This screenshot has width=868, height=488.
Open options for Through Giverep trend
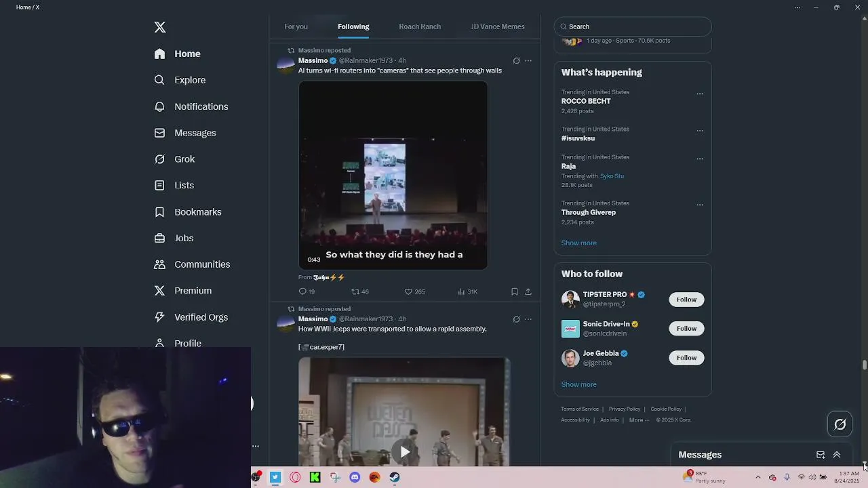coord(700,205)
